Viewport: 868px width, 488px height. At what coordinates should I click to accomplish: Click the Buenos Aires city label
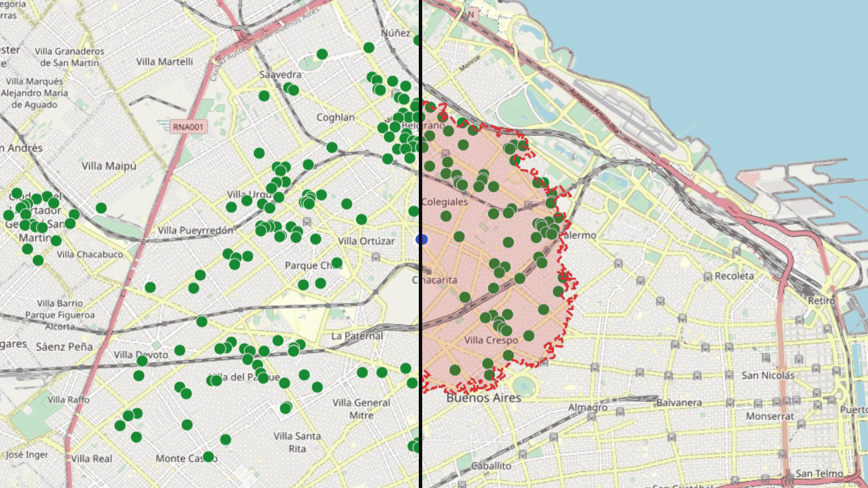coord(484,398)
